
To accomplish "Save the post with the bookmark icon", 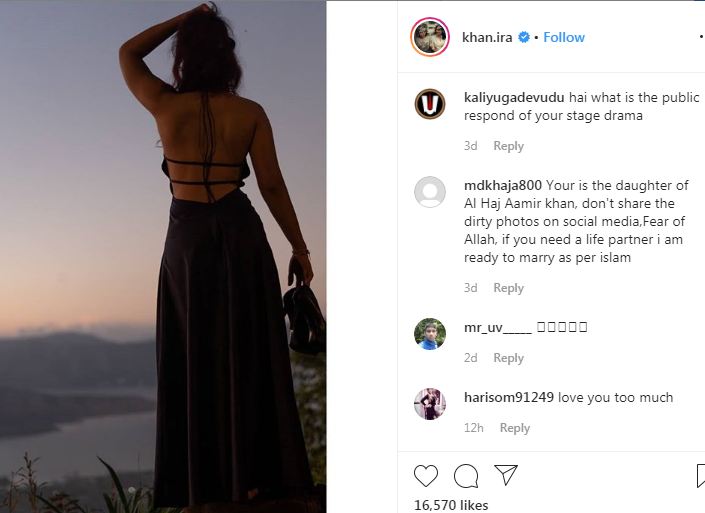I will (700, 475).
